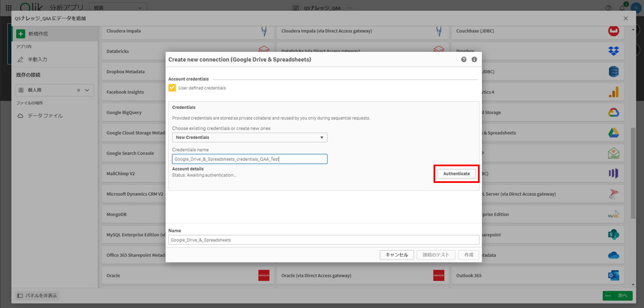Select Cloudera Impala (via Direct Access gateway)
This screenshot has height=308, width=644.
click(363, 31)
